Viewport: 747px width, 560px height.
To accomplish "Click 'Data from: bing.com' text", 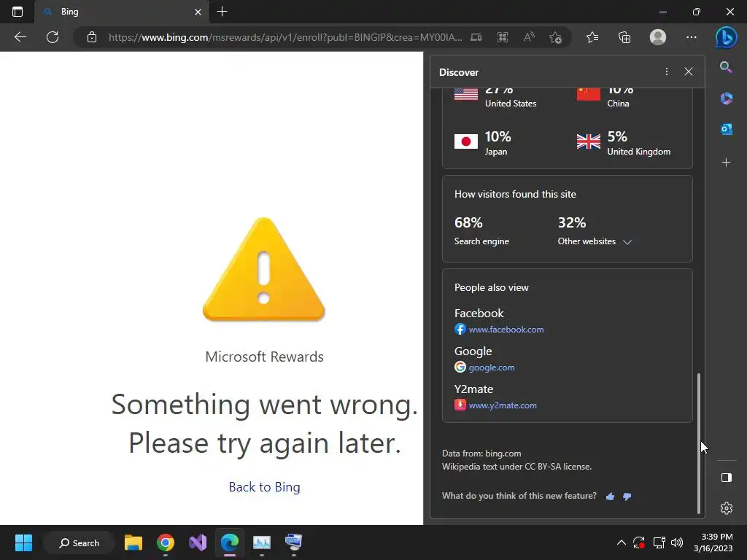I will pos(481,454).
